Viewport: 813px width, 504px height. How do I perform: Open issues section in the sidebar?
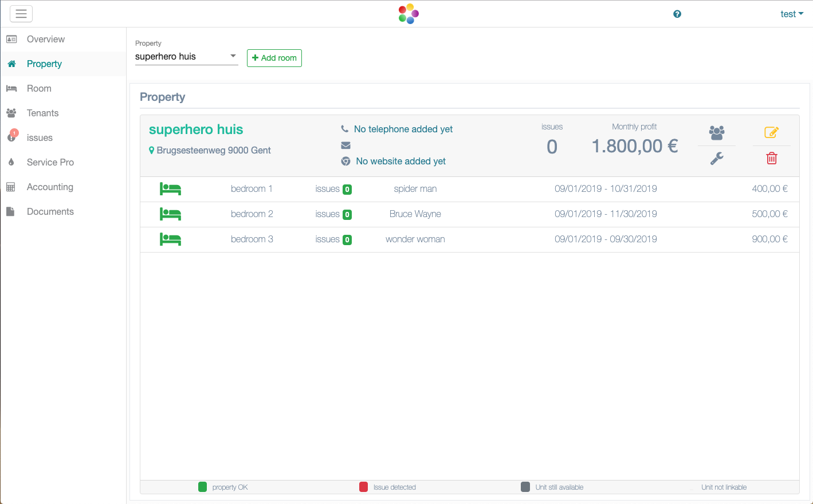[x=40, y=138]
